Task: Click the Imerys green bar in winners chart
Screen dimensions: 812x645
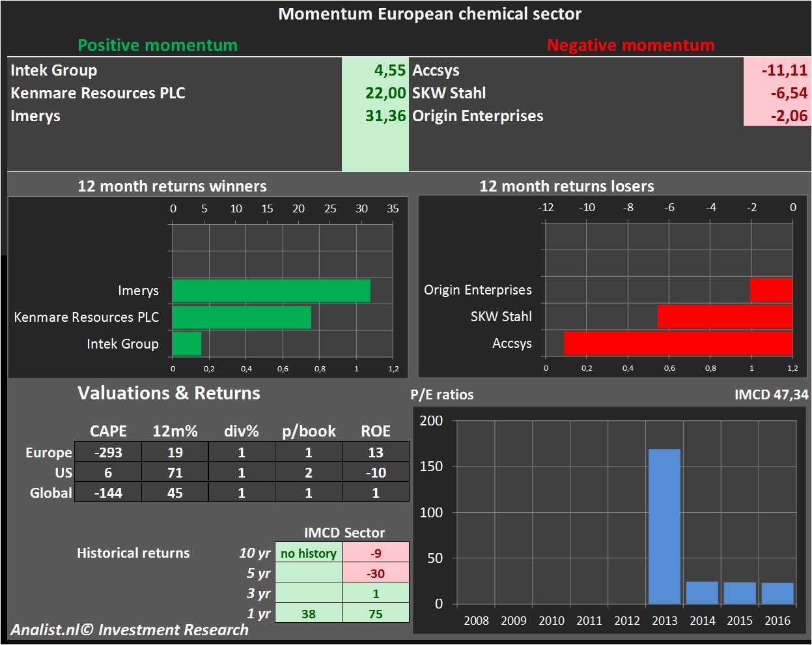Action: [271, 291]
